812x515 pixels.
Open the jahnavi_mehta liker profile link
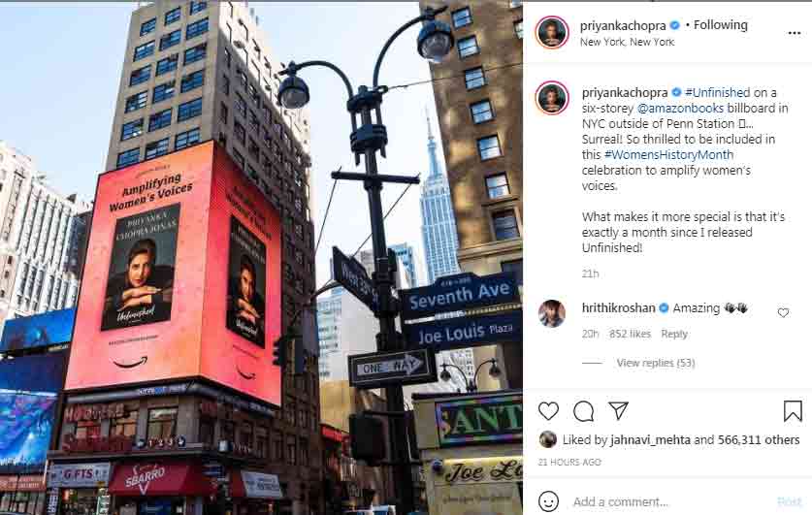coord(650,440)
